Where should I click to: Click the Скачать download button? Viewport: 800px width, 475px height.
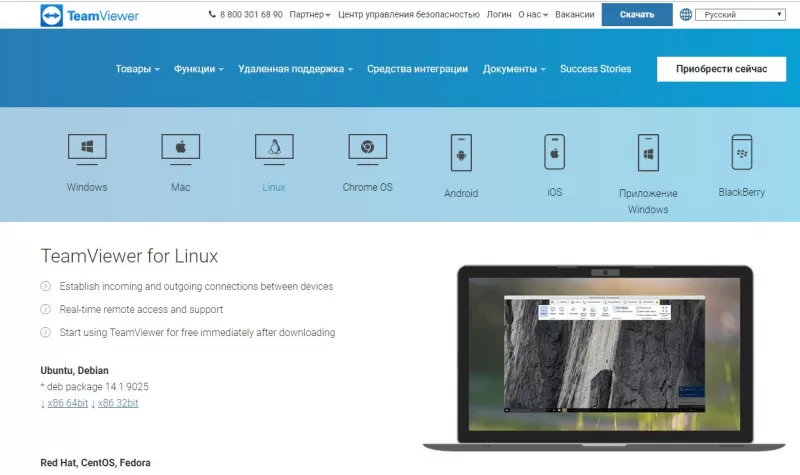click(637, 14)
